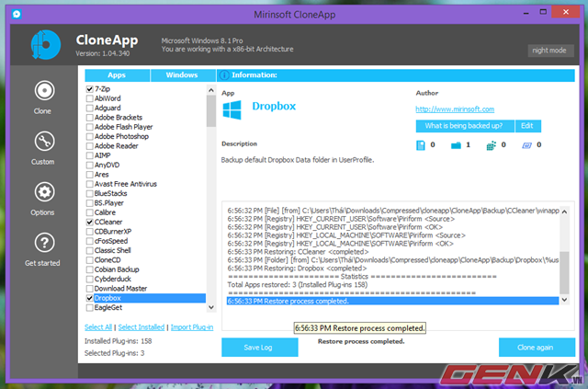Viewport: 588px width, 389px height.
Task: Enable the Adobe Photoshop checkbox
Action: pyautogui.click(x=89, y=136)
